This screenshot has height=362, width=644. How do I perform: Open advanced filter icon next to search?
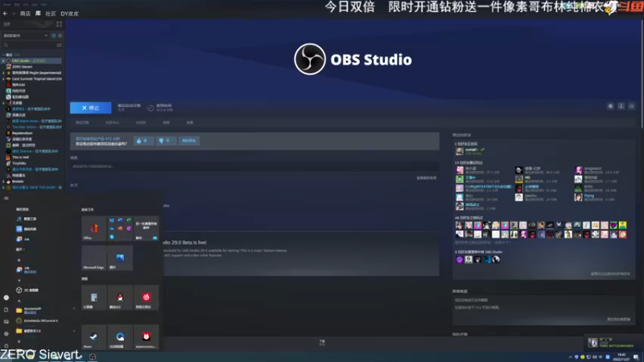click(60, 45)
